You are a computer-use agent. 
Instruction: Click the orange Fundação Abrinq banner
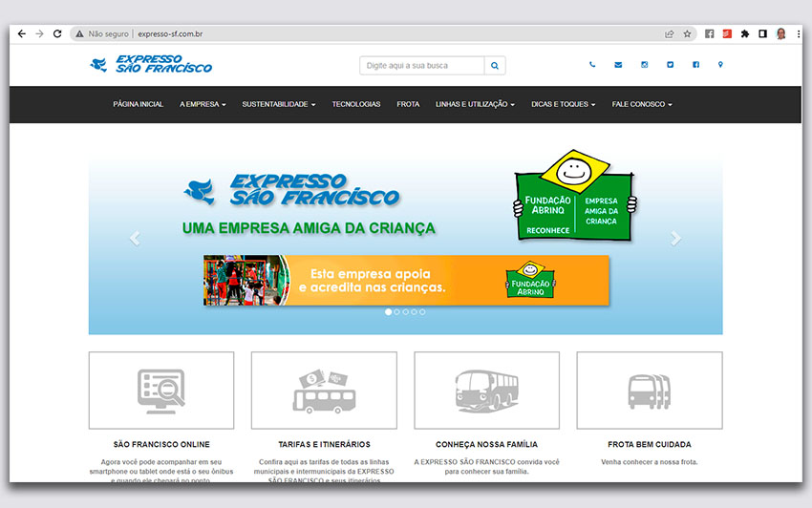pyautogui.click(x=406, y=280)
